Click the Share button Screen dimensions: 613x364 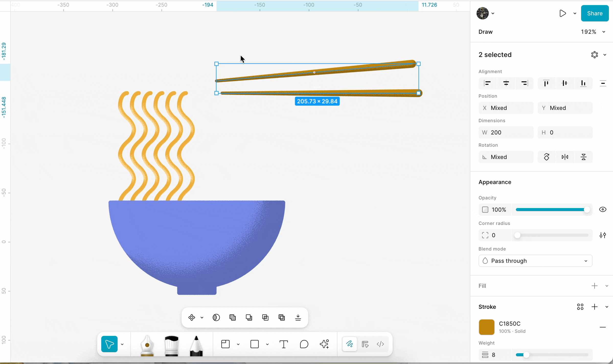[x=595, y=13]
